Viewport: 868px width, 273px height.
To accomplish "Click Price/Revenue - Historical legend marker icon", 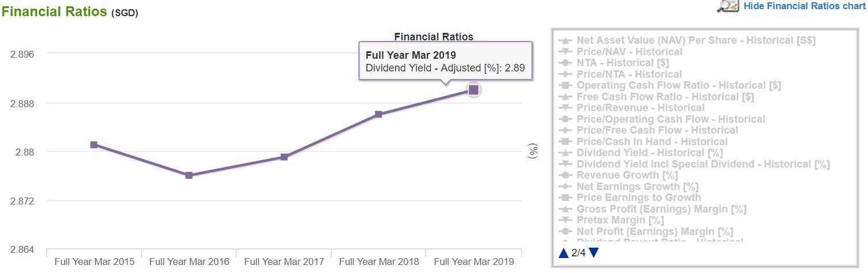I will pos(566,108).
